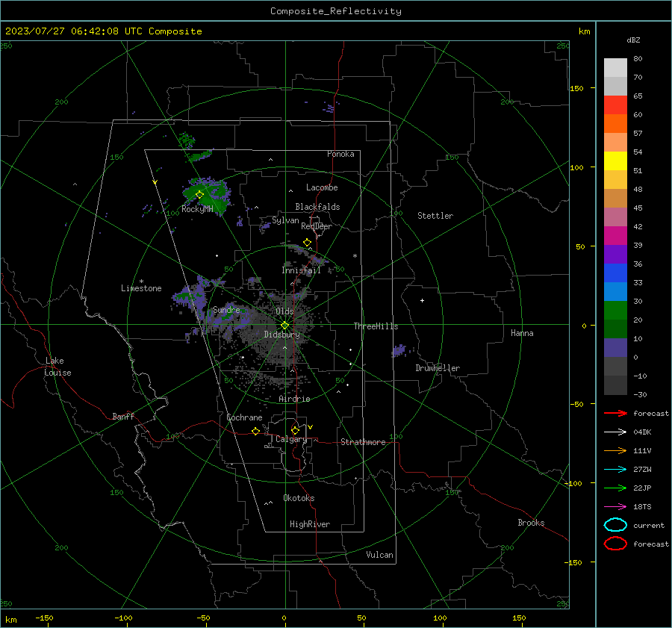Screen dimensions: 672x628
Task: Click the purple echo patch west of Drumheller
Action: (x=399, y=350)
